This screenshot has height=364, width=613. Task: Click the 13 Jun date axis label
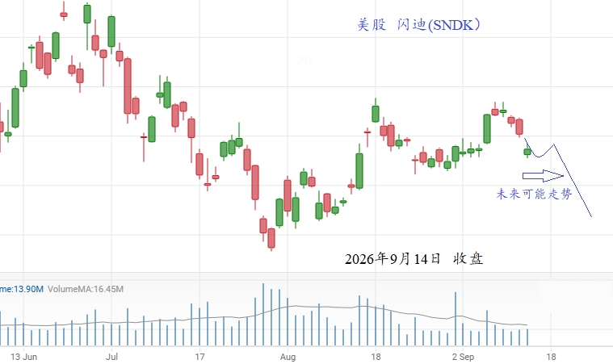coord(24,357)
